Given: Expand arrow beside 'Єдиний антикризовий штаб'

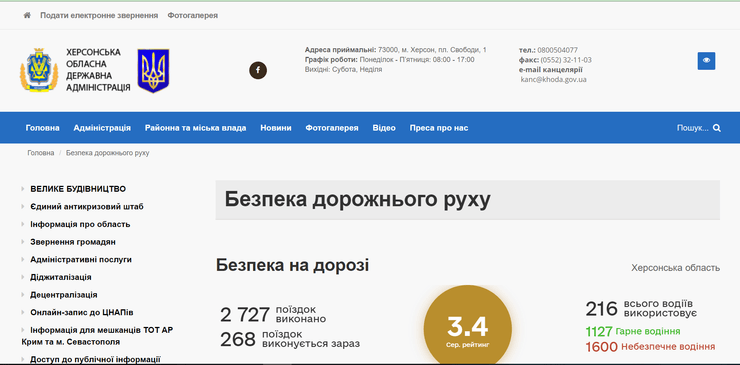Looking at the screenshot, I should [23, 207].
